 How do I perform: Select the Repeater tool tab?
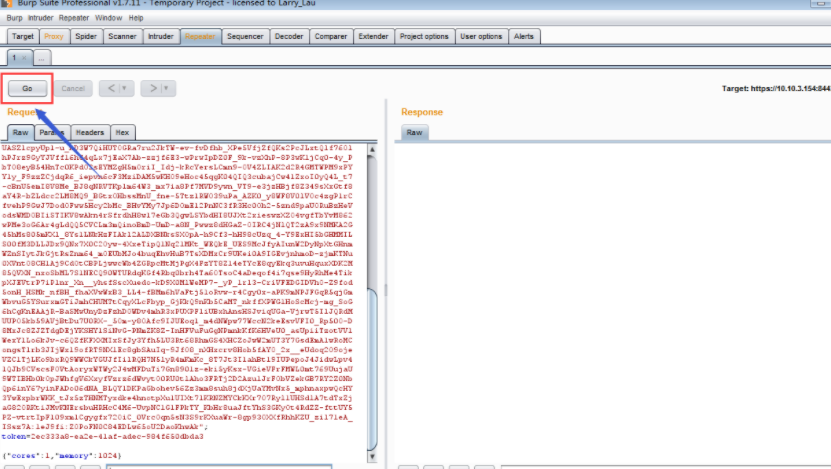click(200, 37)
